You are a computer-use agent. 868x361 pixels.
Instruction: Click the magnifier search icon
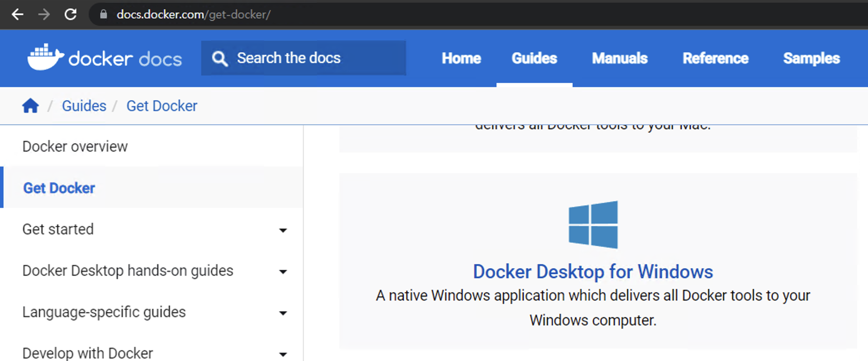tap(220, 58)
